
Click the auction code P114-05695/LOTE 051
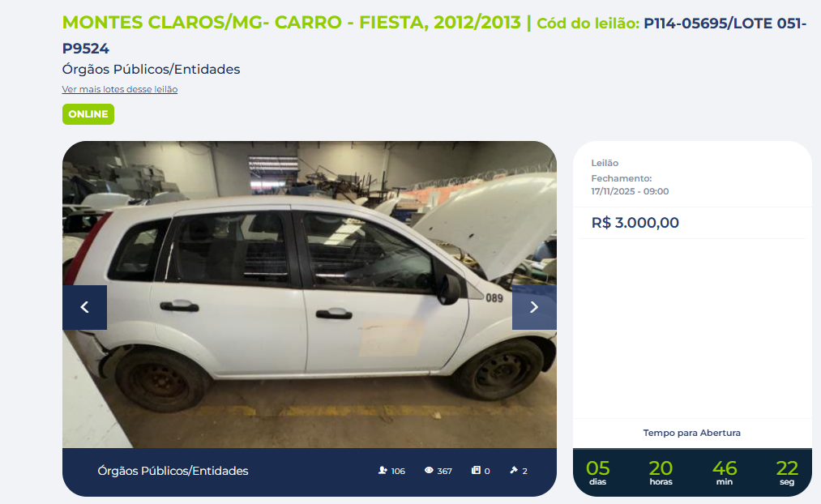tap(725, 23)
